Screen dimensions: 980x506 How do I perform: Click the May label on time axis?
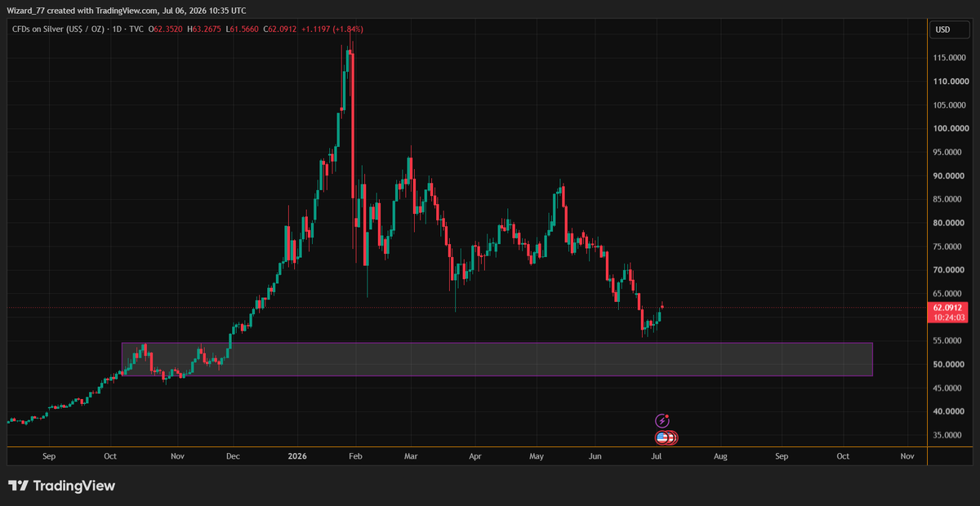click(x=536, y=458)
